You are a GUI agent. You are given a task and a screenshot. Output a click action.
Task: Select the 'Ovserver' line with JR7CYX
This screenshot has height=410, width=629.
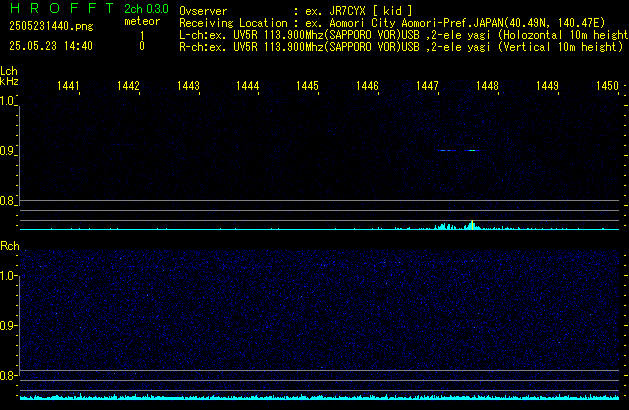(x=296, y=11)
